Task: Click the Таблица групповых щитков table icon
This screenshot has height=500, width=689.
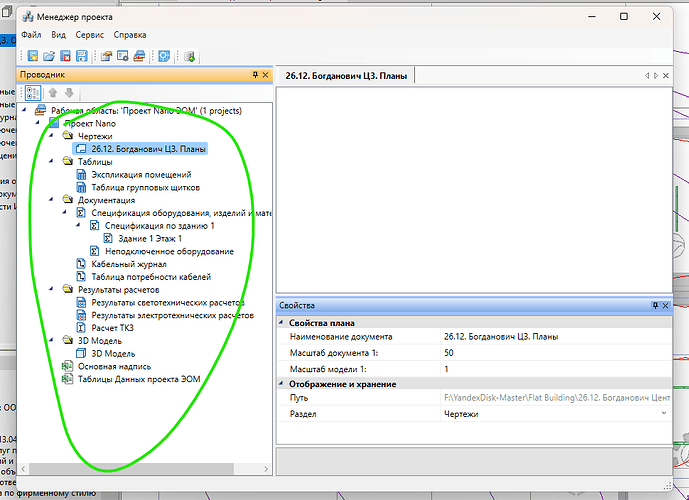Action: pyautogui.click(x=81, y=187)
